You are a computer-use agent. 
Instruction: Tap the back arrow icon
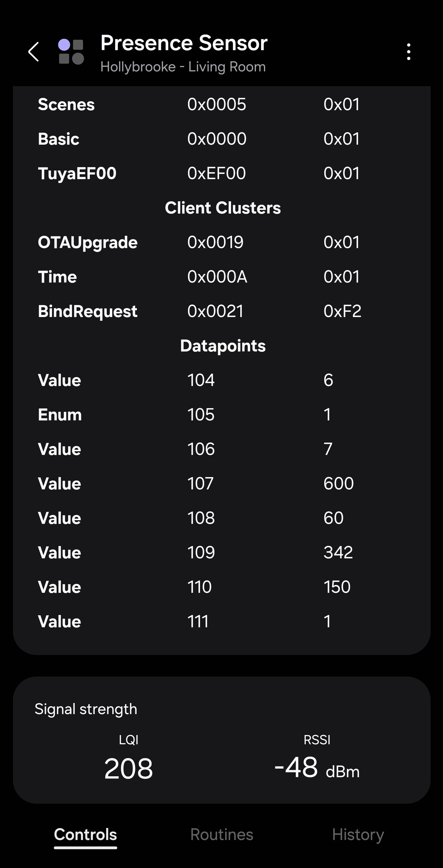34,52
